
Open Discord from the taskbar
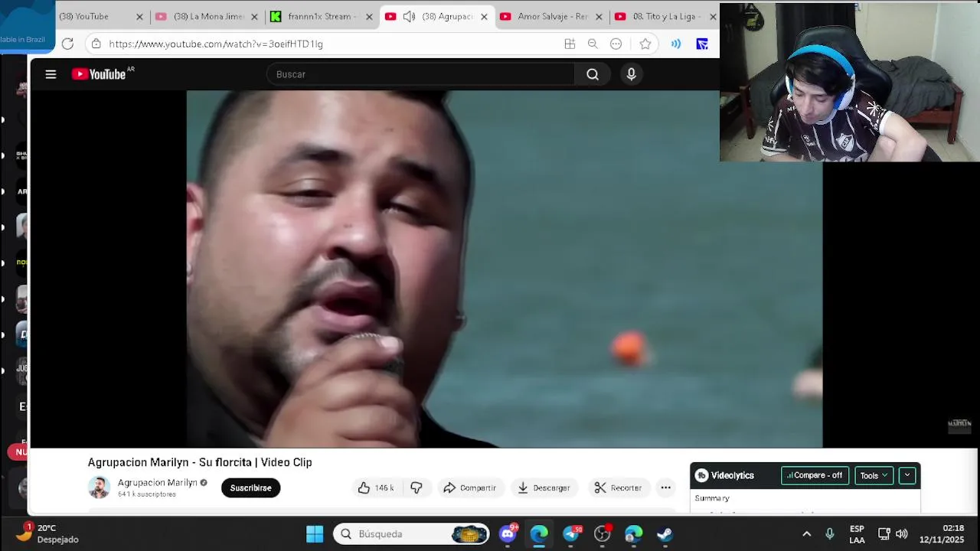click(508, 533)
